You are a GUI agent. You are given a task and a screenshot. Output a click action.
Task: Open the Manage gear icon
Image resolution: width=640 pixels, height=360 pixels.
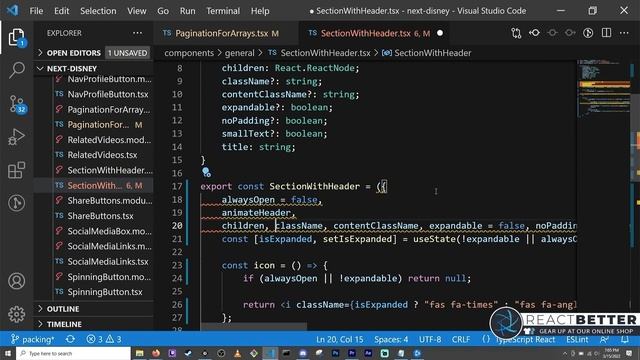point(16,314)
